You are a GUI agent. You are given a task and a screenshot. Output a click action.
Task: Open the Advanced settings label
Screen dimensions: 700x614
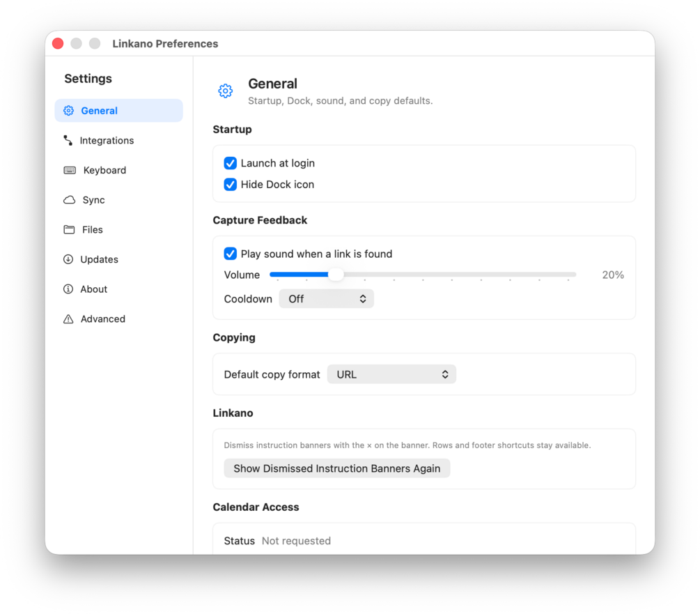click(102, 318)
